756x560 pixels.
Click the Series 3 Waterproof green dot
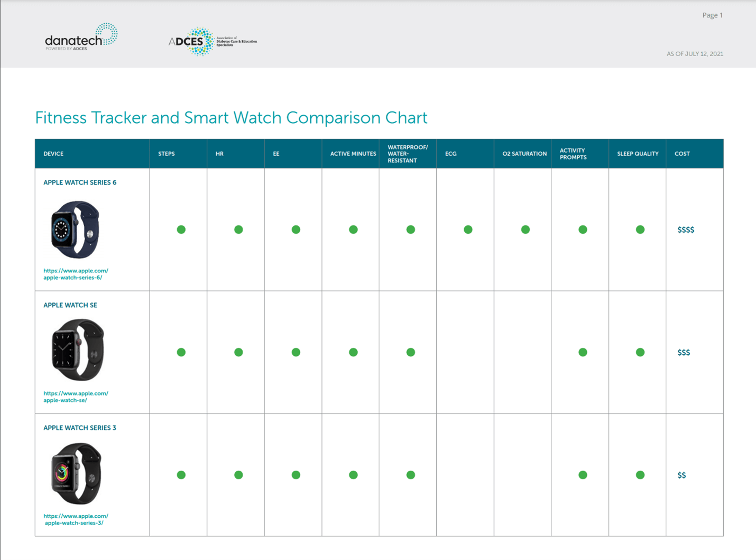411,475
